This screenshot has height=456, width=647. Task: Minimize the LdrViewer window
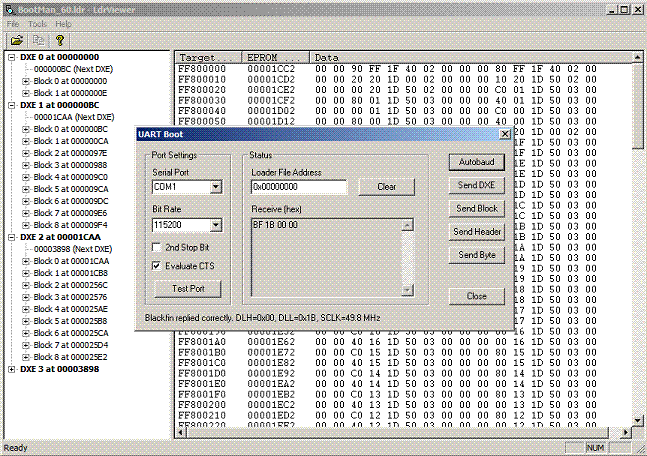[613, 9]
